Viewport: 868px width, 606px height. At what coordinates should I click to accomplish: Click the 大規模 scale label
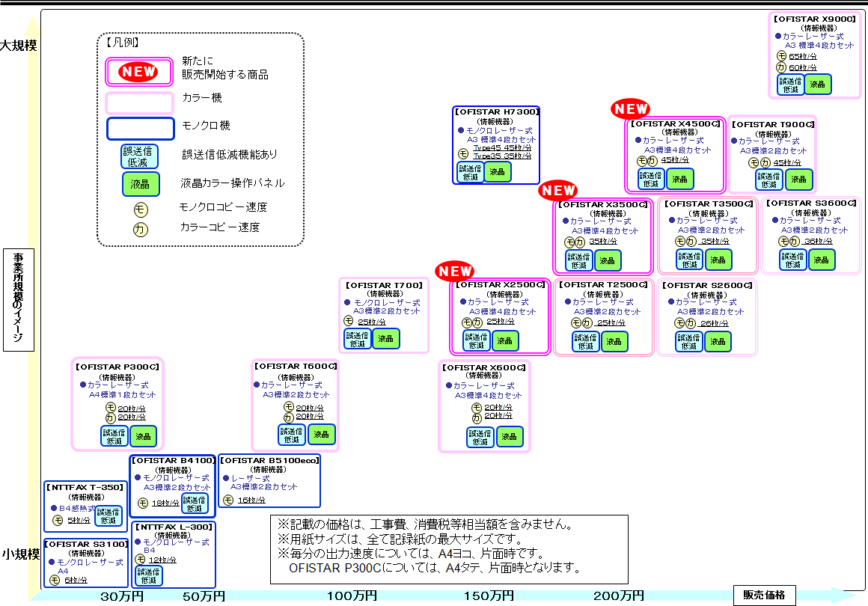click(x=18, y=46)
